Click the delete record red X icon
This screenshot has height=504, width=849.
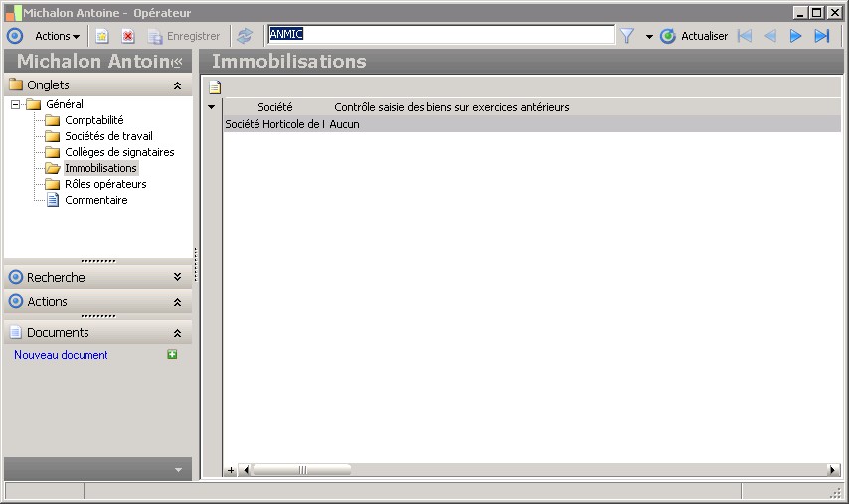coord(128,36)
